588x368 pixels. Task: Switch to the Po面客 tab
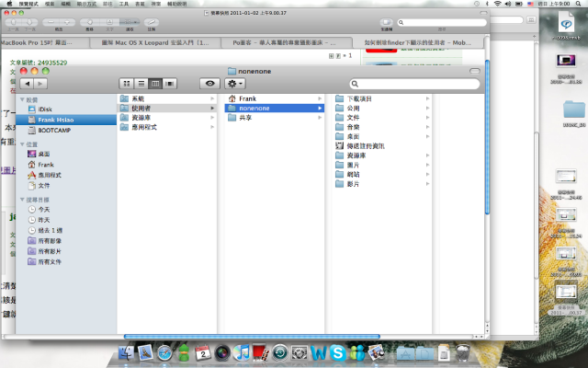[287, 43]
